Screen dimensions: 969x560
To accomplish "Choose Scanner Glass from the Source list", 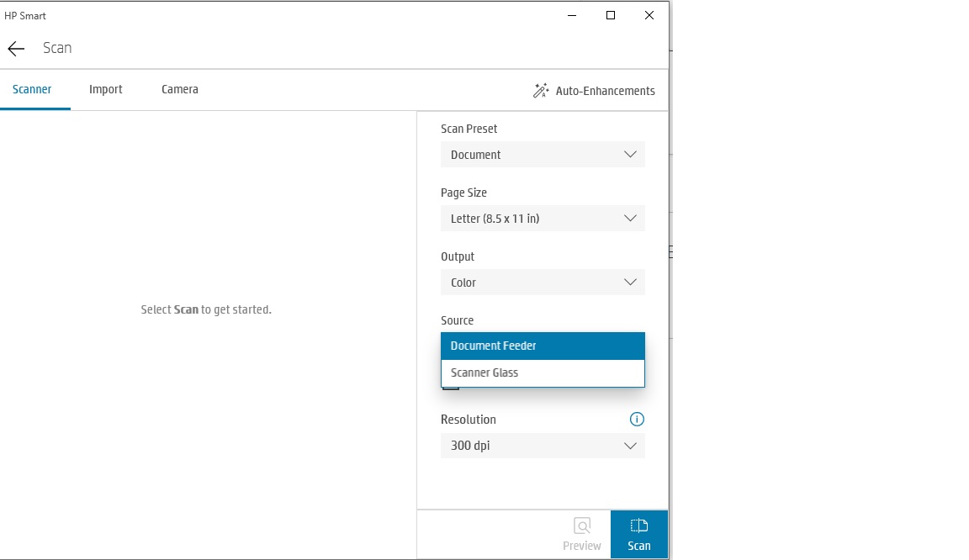I will tap(543, 372).
